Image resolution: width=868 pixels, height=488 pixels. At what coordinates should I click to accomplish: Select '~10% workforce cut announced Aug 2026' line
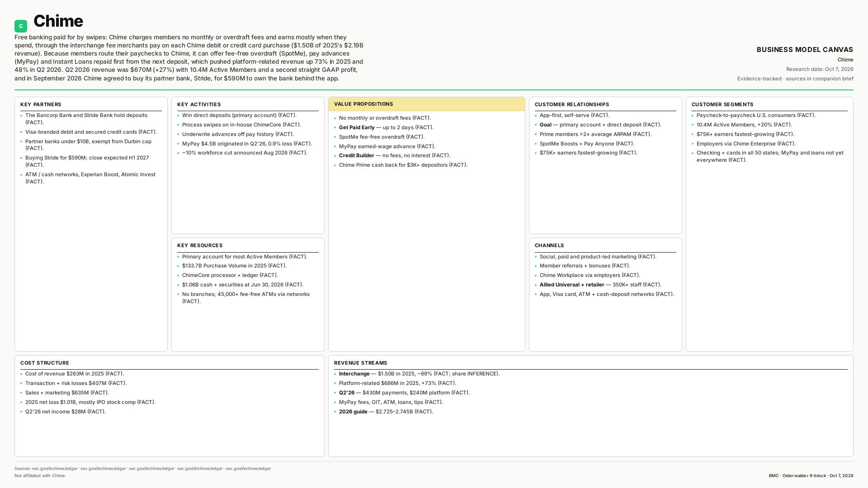[x=245, y=153]
